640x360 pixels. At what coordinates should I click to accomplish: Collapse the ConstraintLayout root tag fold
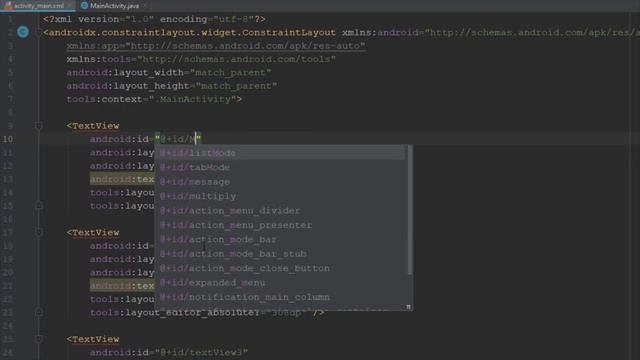click(39, 32)
